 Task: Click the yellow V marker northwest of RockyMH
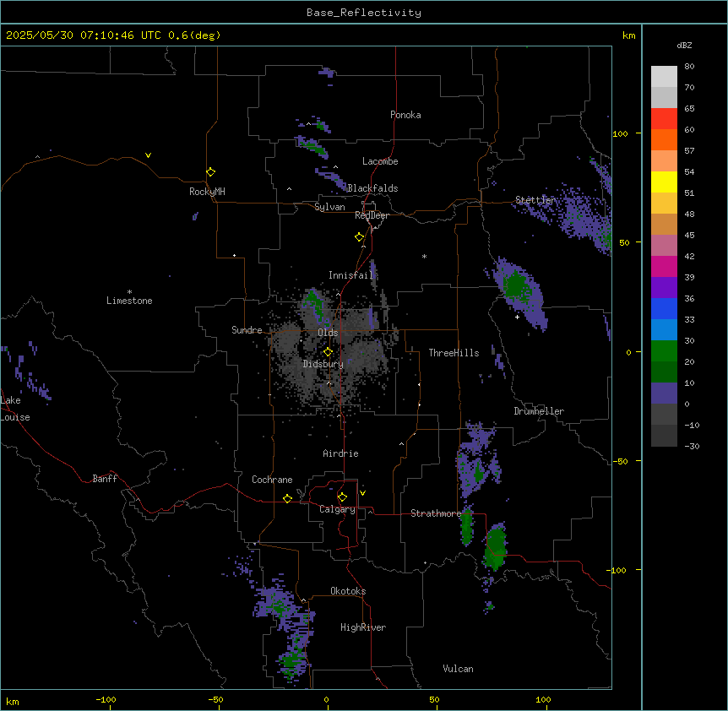click(x=148, y=155)
